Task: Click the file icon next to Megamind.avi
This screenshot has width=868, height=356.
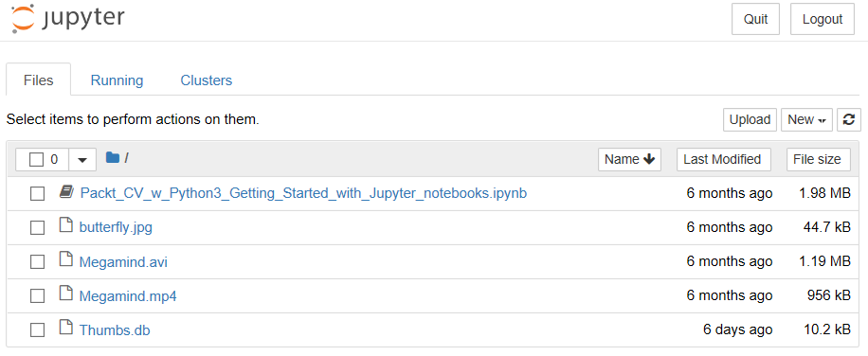Action: 66,260
